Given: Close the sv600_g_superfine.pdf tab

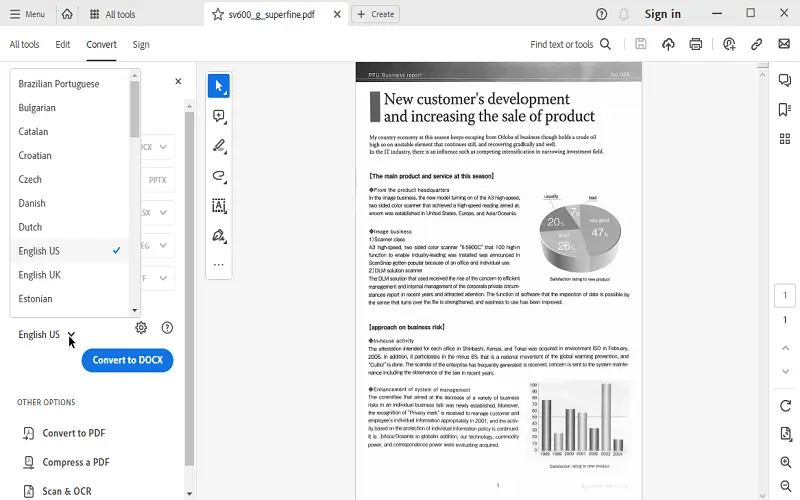Looking at the screenshot, I should pyautogui.click(x=337, y=14).
